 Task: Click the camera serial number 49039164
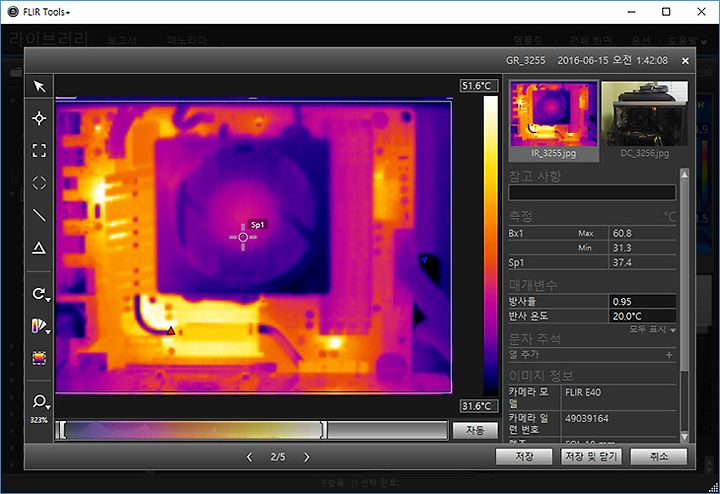[x=586, y=418]
